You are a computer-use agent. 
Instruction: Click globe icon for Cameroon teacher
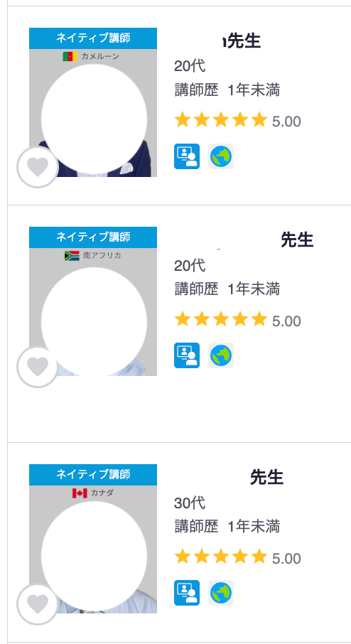[221, 156]
